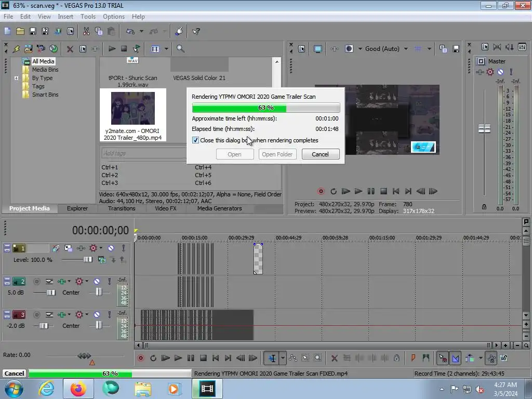The width and height of the screenshot is (532, 399).
Task: Toggle Mute on audio track 3
Action: [x=97, y=314]
